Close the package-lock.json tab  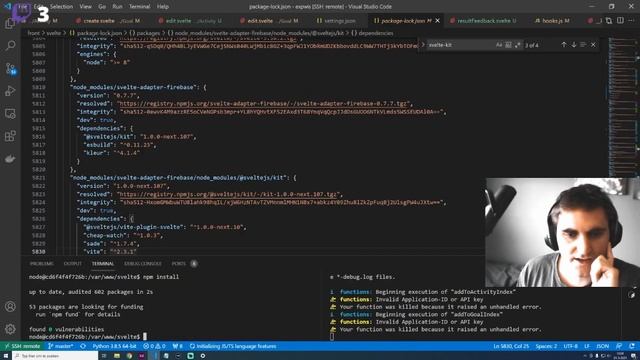tap(438, 20)
